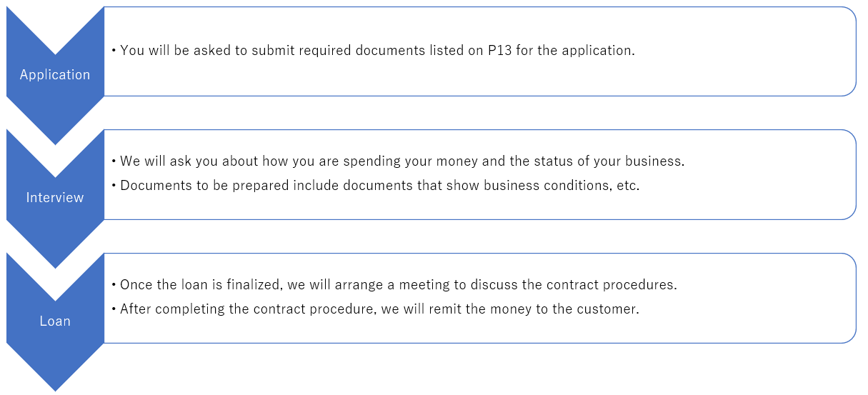Viewport: 868px width, 395px height.
Task: Click the "Interview" label text
Action: click(x=55, y=198)
